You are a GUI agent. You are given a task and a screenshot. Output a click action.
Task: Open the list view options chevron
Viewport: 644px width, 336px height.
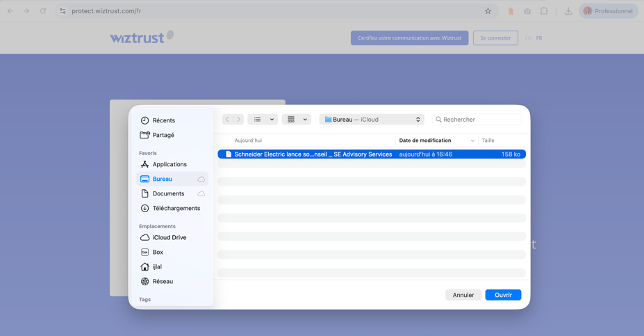coord(272,119)
